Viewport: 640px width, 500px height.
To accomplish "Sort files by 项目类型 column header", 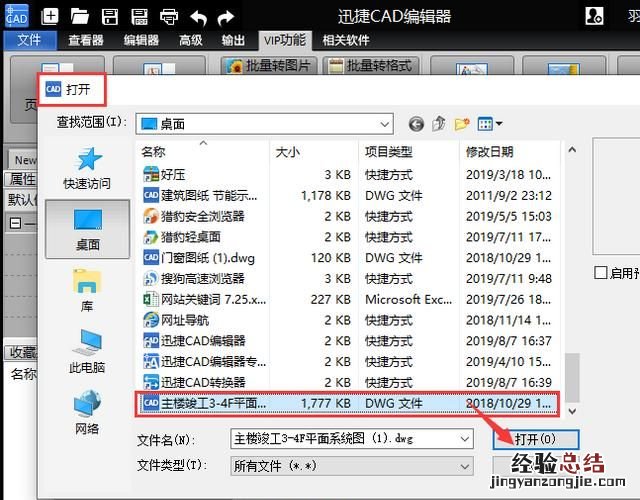I will pos(409,152).
